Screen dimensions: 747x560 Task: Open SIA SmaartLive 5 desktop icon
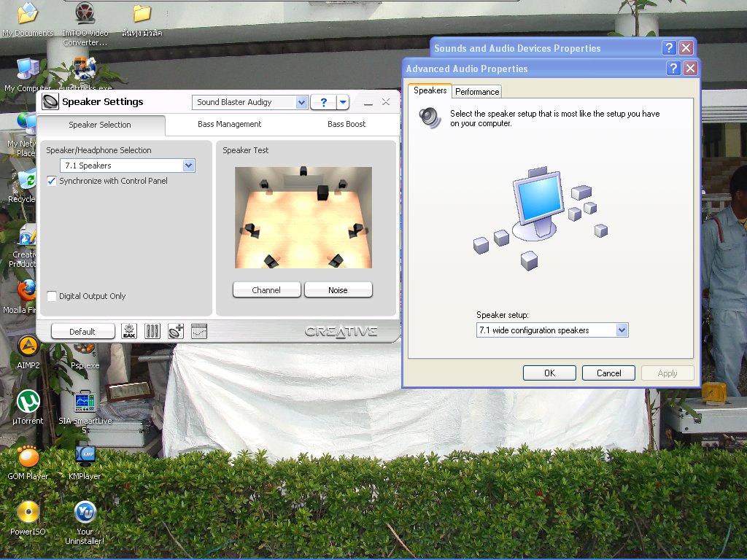point(85,412)
